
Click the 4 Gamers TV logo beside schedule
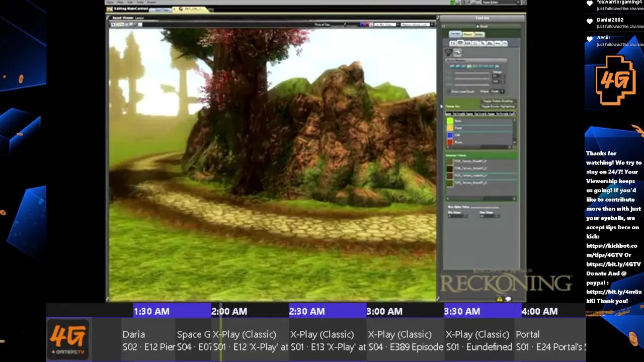pyautogui.click(x=68, y=340)
